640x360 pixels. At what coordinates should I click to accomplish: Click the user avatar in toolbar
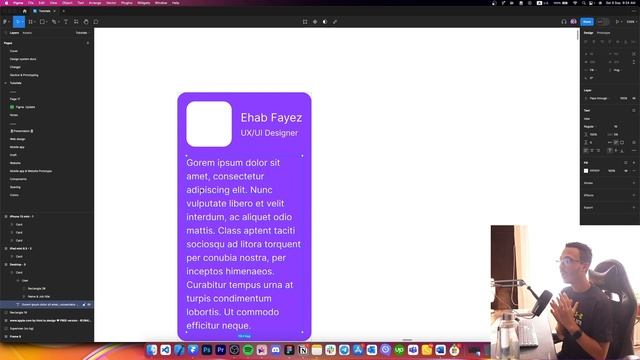[573, 22]
